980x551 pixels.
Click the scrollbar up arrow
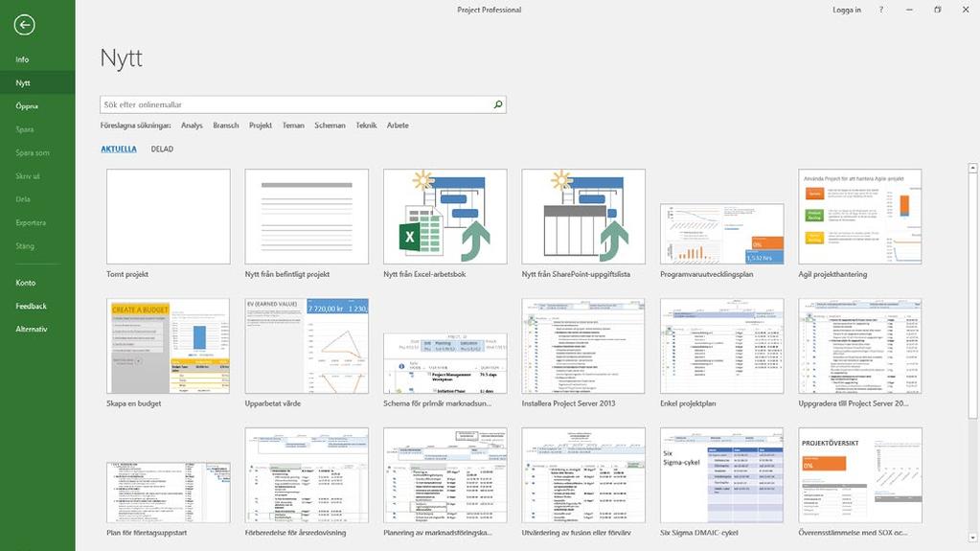coord(972,168)
